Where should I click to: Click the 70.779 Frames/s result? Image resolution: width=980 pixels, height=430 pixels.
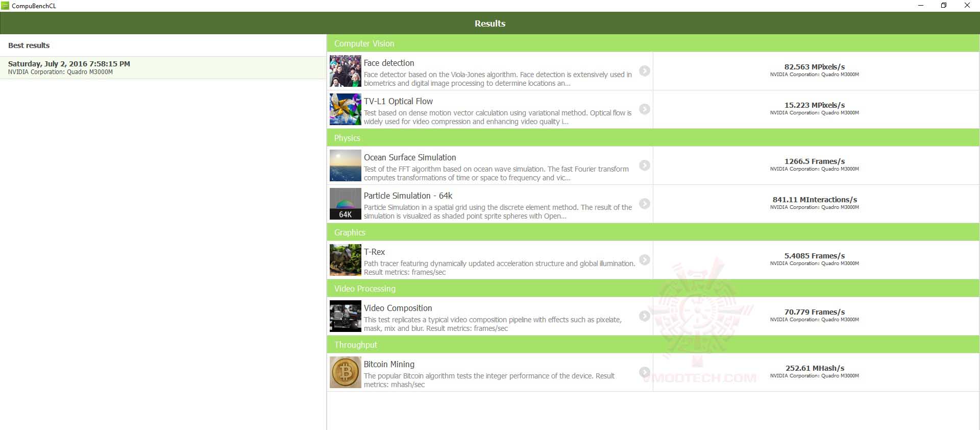tap(815, 312)
